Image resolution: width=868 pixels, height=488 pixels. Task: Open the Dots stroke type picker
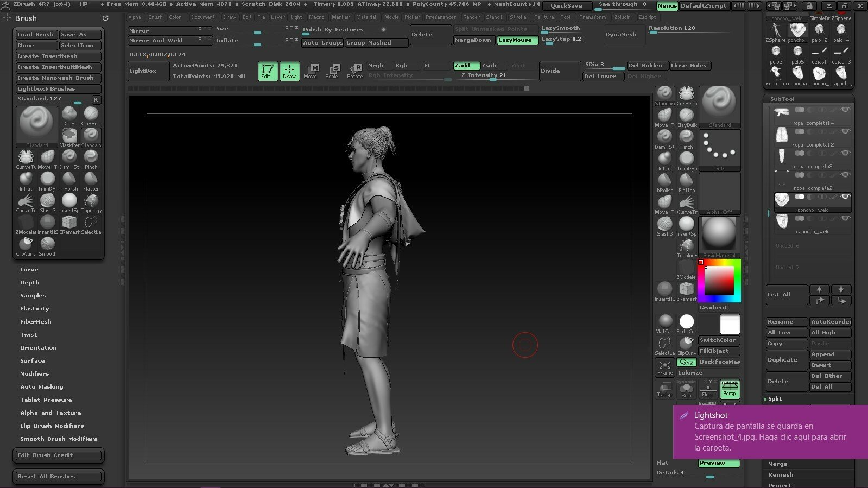719,150
